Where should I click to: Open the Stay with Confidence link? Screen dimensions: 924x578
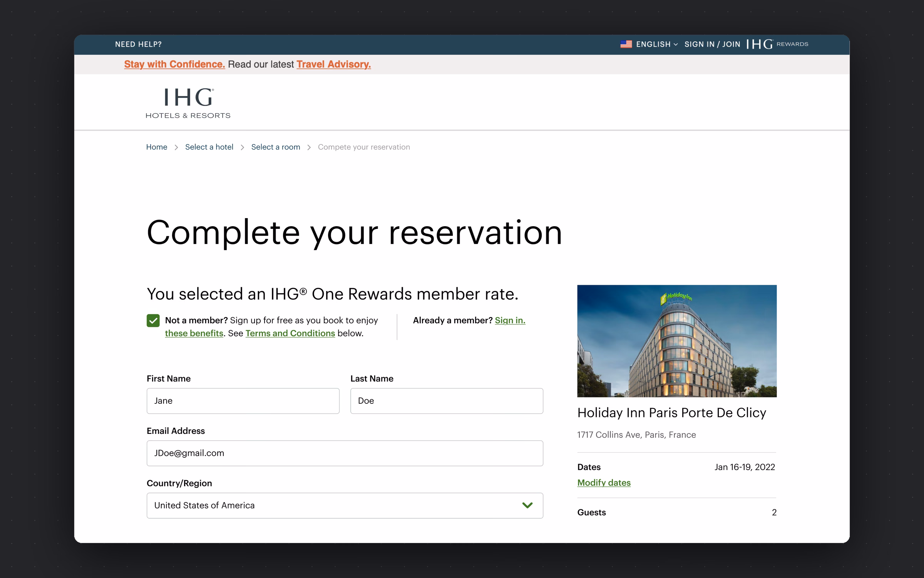[174, 64]
